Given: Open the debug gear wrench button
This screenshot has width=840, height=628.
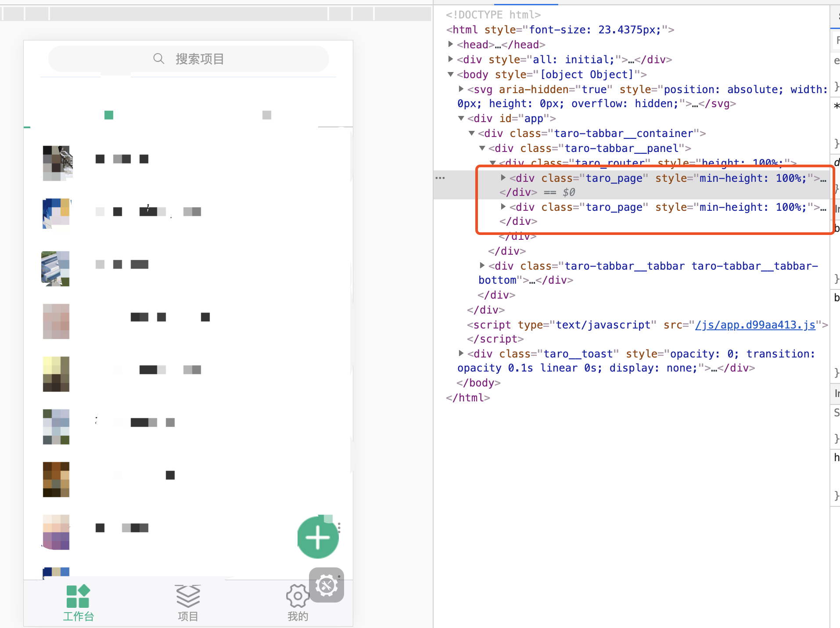Looking at the screenshot, I should click(x=327, y=585).
